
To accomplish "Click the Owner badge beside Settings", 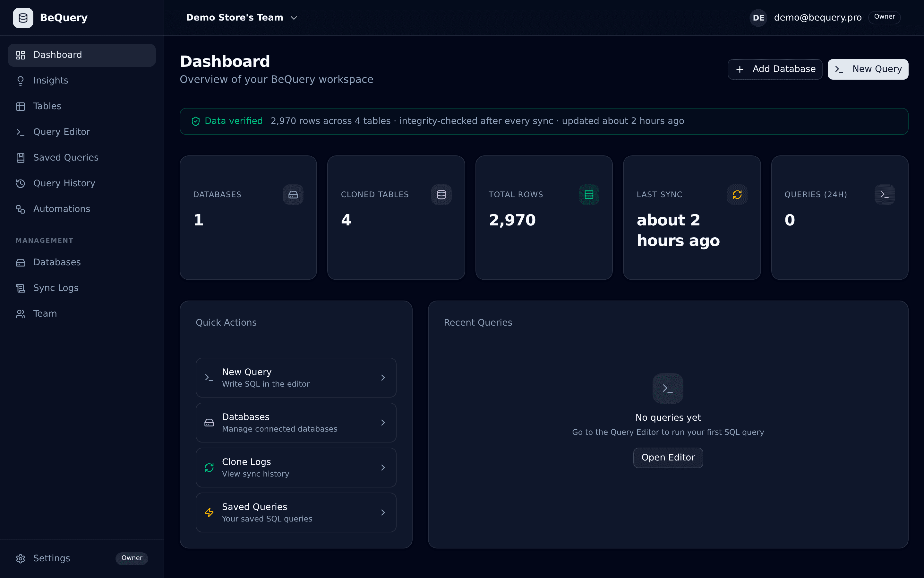I will click(x=132, y=558).
